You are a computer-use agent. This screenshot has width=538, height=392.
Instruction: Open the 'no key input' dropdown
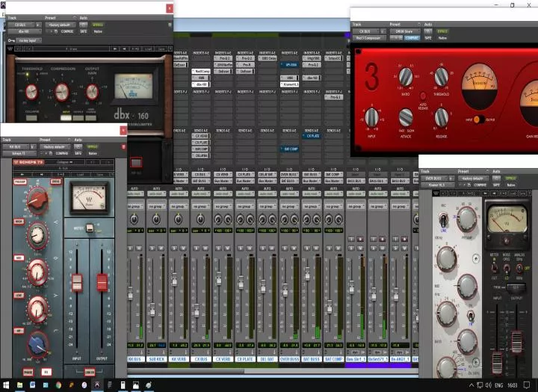[28, 40]
